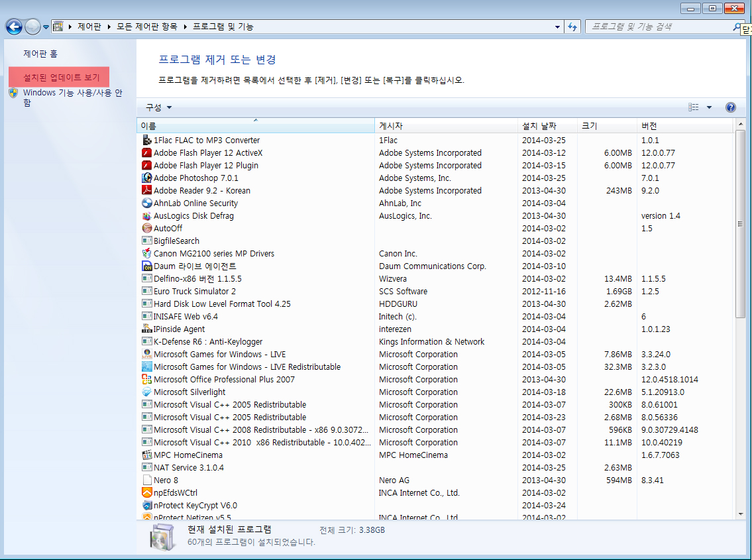Click the 프로그램 및 기능 breadcrumb segment
Viewport: 752px width, 560px height.
223,27
